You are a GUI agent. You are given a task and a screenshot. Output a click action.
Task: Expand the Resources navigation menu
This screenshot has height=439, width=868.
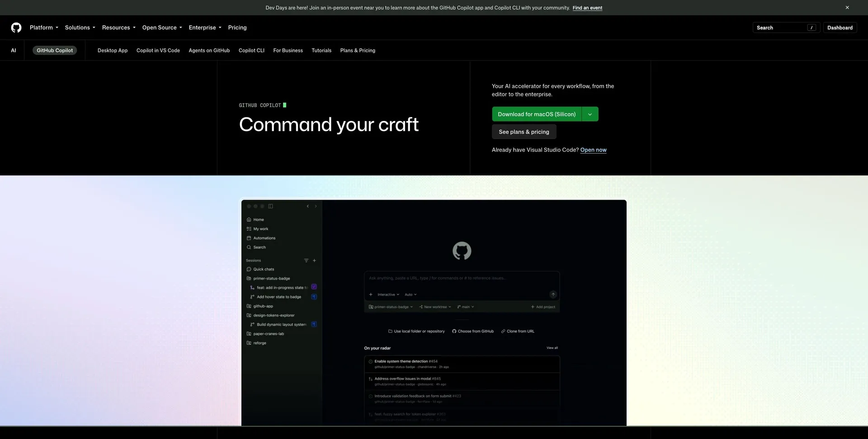pyautogui.click(x=119, y=28)
